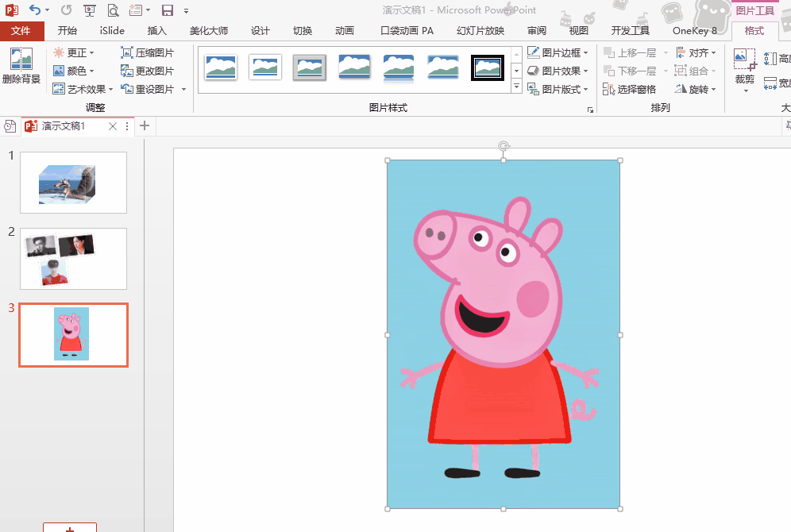Open the 图片边框 picture border menu
Image resolution: width=791 pixels, height=532 pixels.
[558, 53]
